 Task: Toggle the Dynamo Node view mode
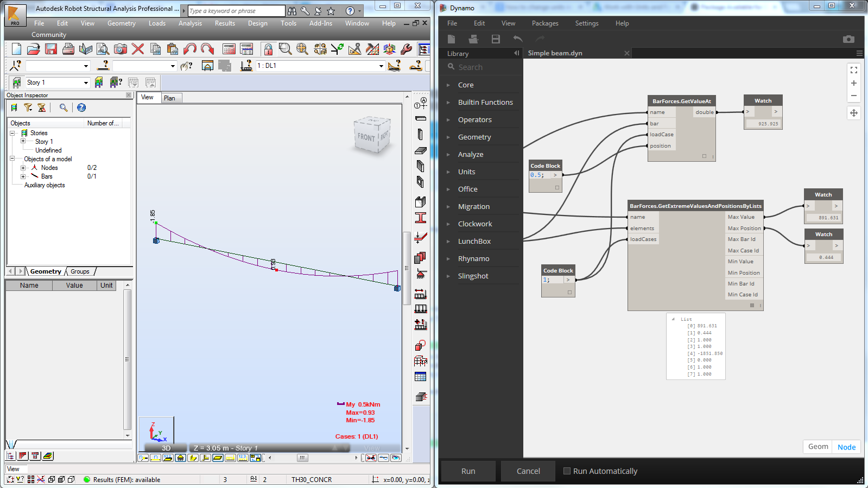846,447
